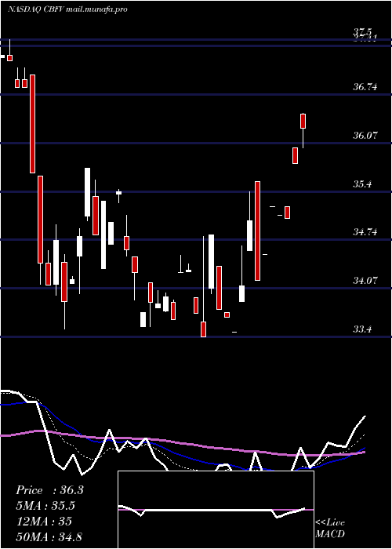
Task: Click the pink 50MA line in the lower panel
Action: (183, 444)
